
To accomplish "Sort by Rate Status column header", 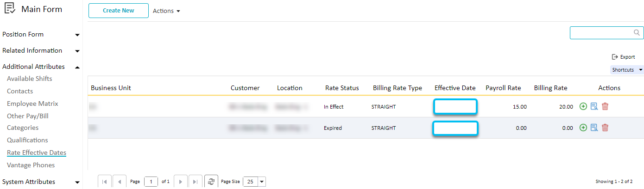I will coord(342,88).
